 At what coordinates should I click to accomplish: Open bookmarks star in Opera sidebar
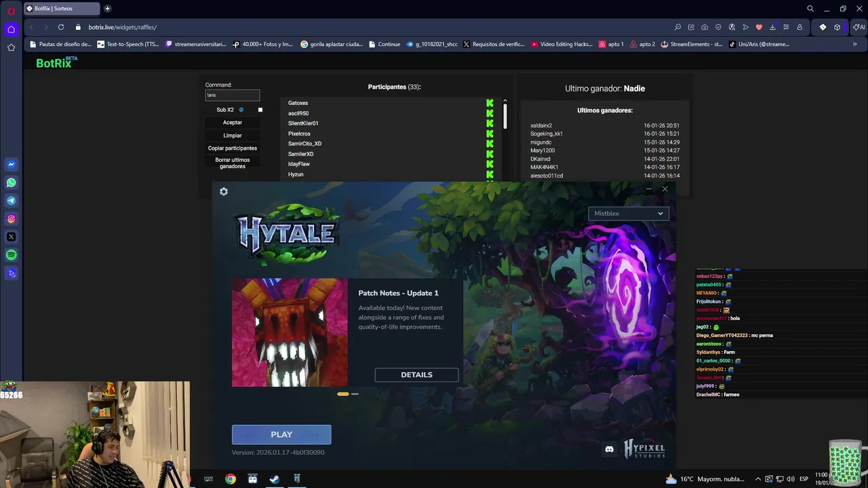pos(12,47)
